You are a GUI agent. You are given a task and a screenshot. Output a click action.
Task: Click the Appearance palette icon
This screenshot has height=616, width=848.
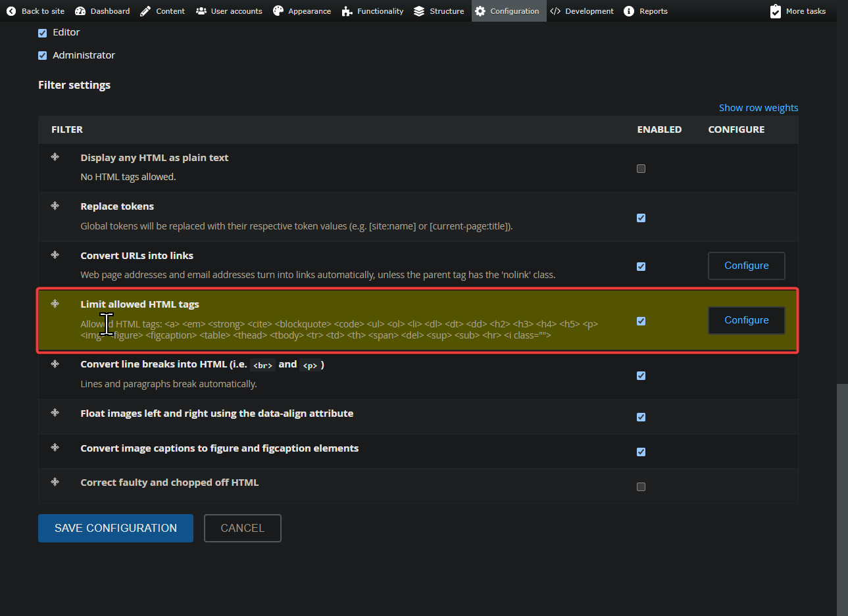[x=279, y=11]
